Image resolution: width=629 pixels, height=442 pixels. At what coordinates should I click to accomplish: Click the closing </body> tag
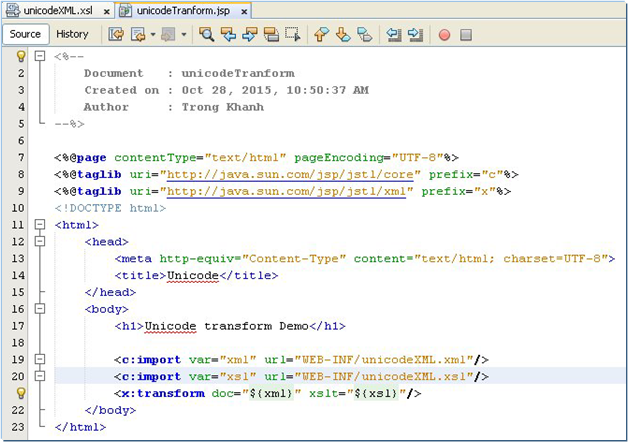[110, 410]
